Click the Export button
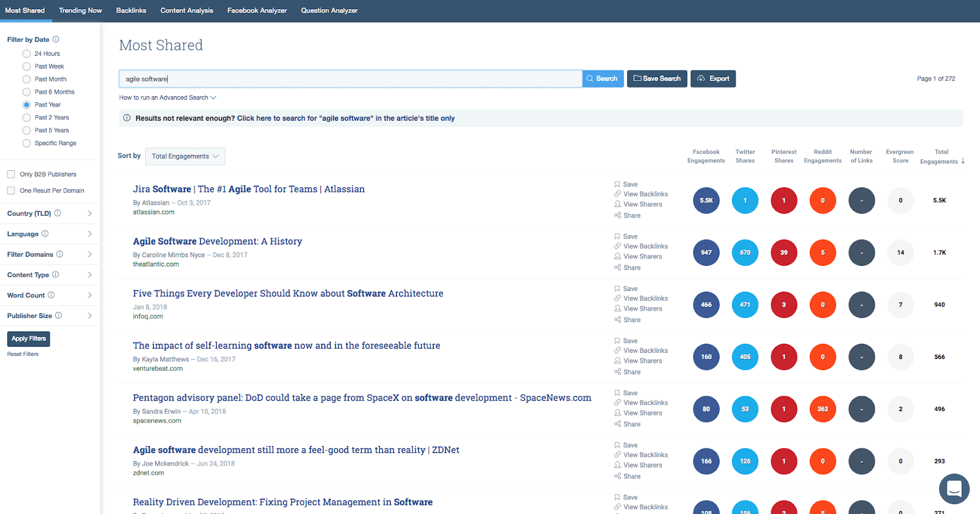The width and height of the screenshot is (980, 514). click(x=713, y=78)
